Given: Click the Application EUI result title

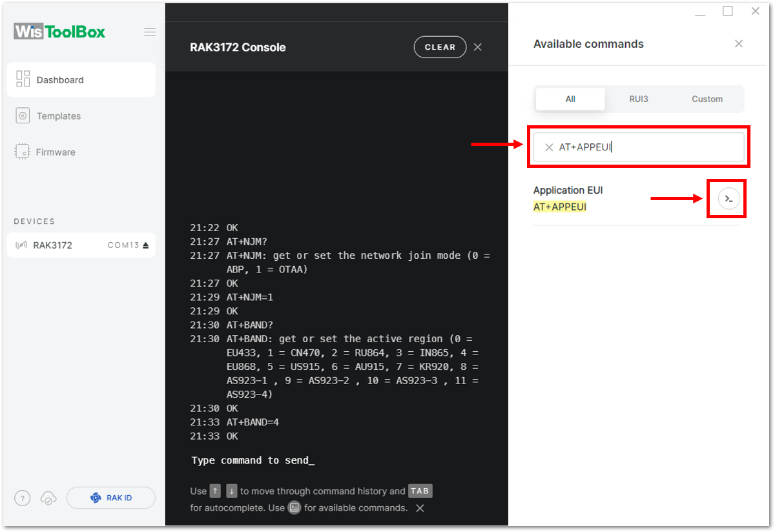Looking at the screenshot, I should coord(568,190).
